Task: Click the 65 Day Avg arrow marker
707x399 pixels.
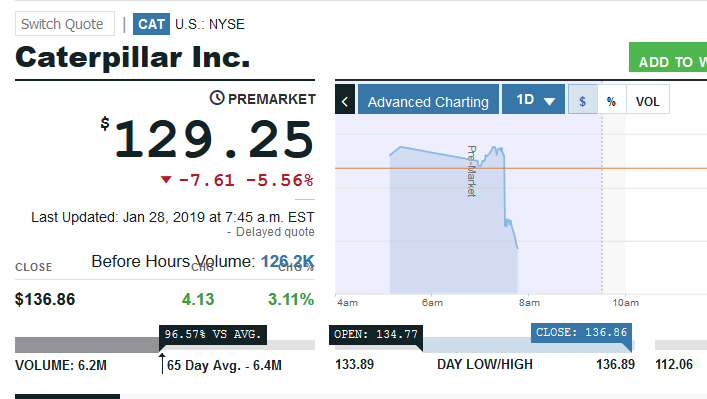Action: (162, 363)
